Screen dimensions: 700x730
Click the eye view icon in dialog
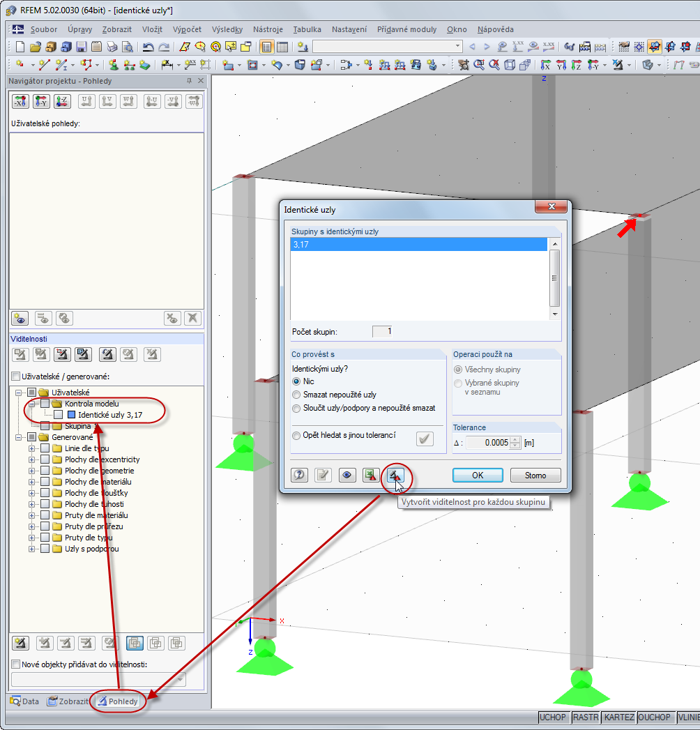pyautogui.click(x=347, y=475)
